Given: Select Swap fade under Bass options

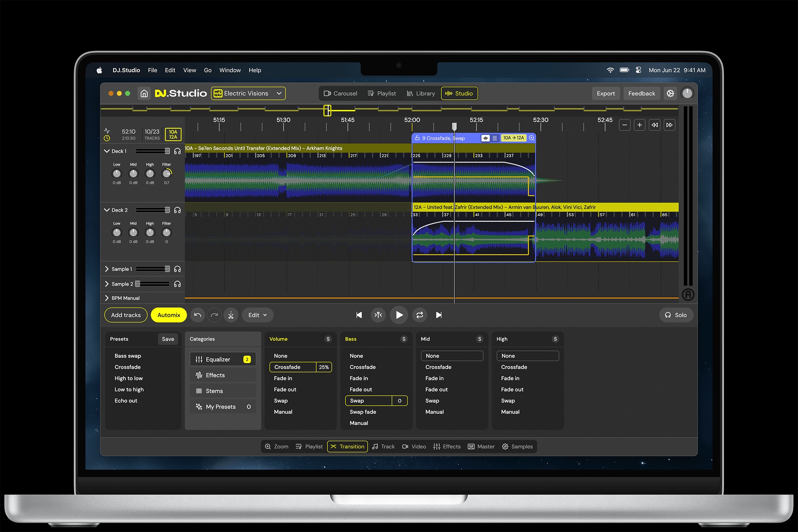Looking at the screenshot, I should (363, 412).
